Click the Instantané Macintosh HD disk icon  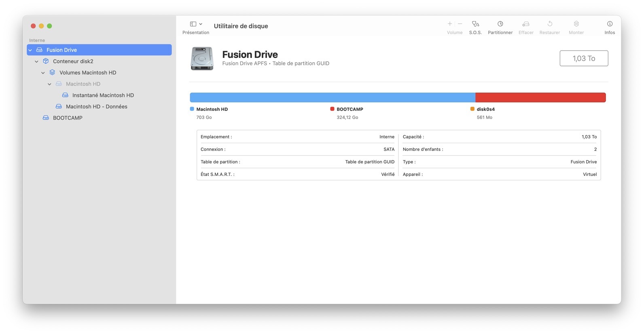(x=65, y=95)
